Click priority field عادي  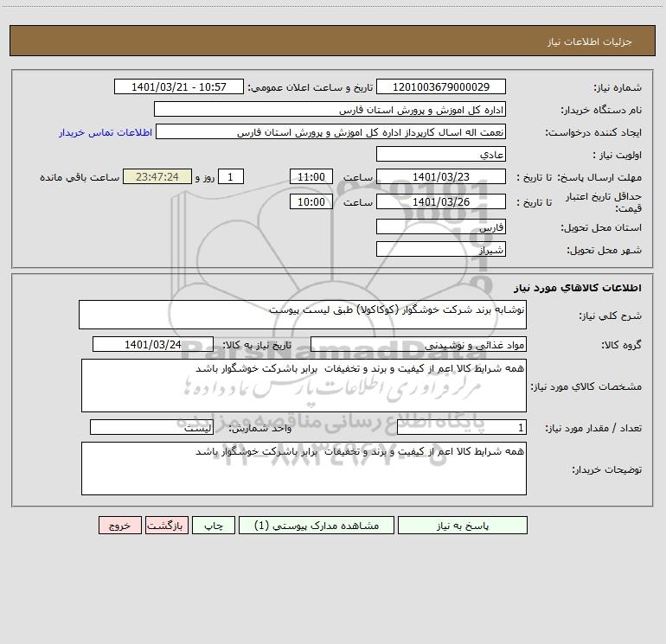pyautogui.click(x=441, y=154)
